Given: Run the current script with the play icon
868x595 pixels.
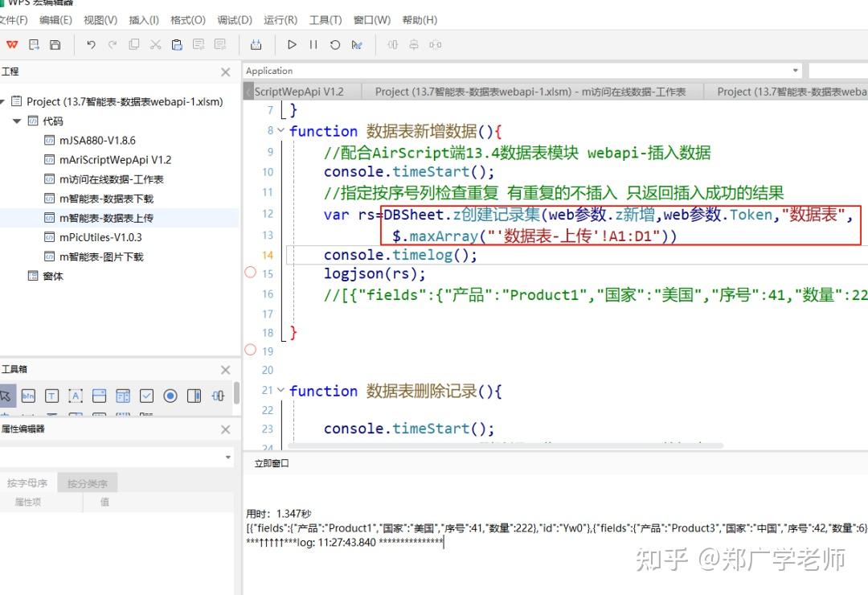Looking at the screenshot, I should (x=292, y=45).
